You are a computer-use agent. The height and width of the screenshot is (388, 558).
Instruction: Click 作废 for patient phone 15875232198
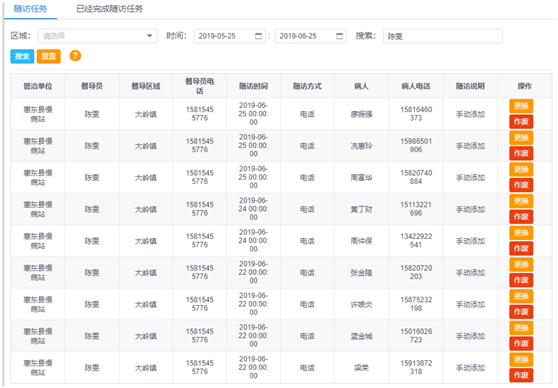click(x=521, y=311)
